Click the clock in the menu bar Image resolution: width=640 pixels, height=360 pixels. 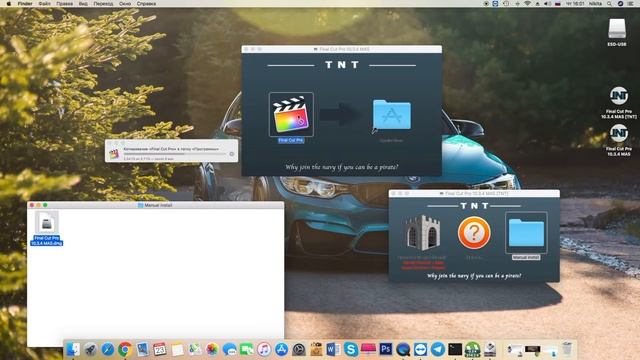click(x=575, y=4)
